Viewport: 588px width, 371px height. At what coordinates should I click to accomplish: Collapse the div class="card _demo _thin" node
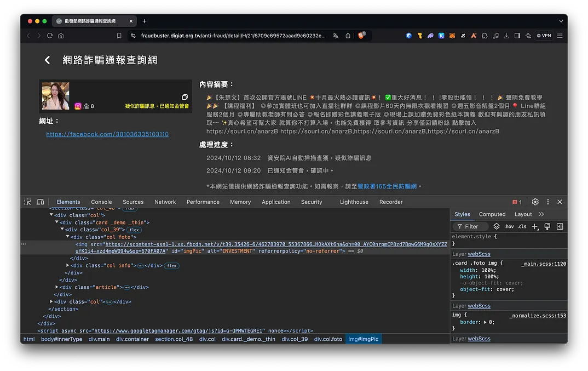[x=56, y=222]
